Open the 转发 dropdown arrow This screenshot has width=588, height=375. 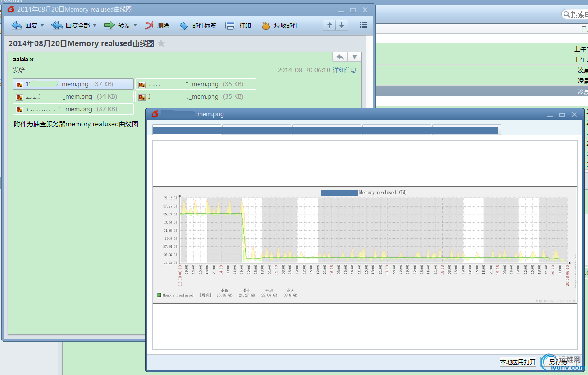135,26
